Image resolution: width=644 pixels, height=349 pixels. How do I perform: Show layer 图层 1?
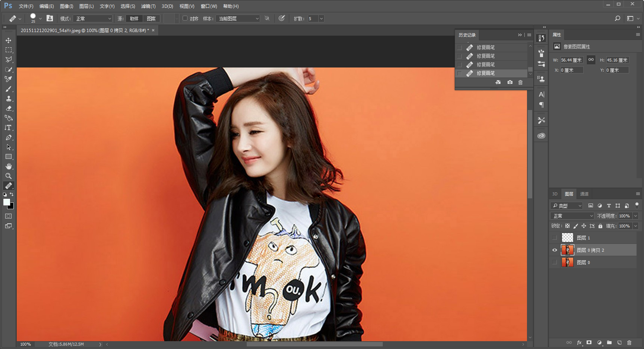coord(555,238)
